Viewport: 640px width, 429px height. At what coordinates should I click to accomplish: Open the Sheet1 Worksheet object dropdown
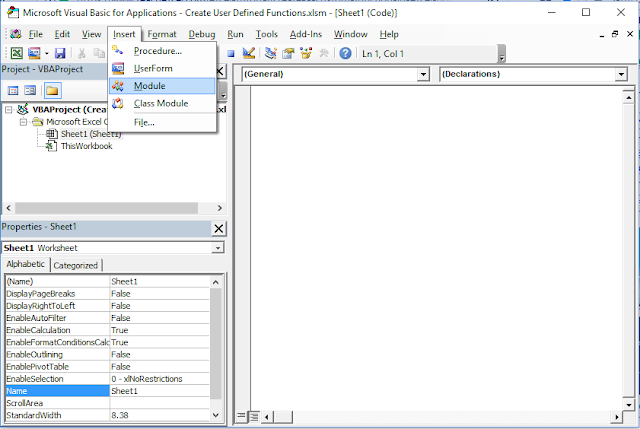(x=218, y=248)
